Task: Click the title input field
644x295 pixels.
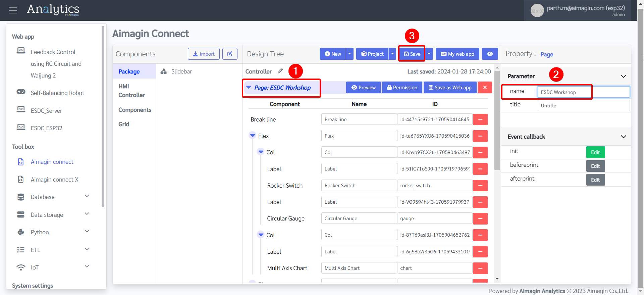Action: coord(584,105)
